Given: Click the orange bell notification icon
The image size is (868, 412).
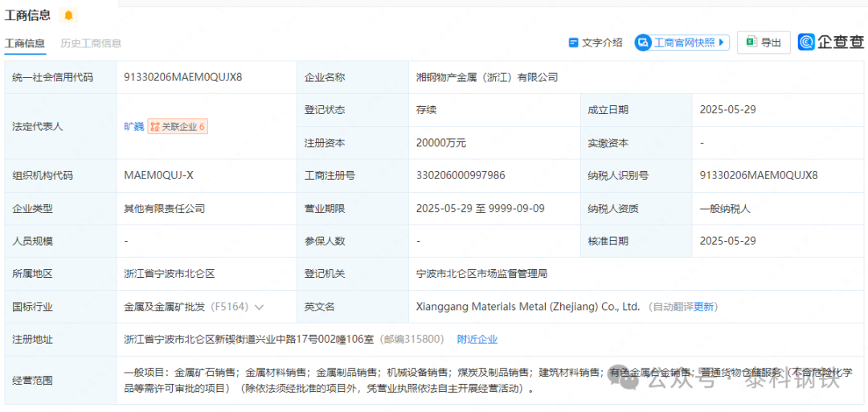Looking at the screenshot, I should [x=68, y=15].
